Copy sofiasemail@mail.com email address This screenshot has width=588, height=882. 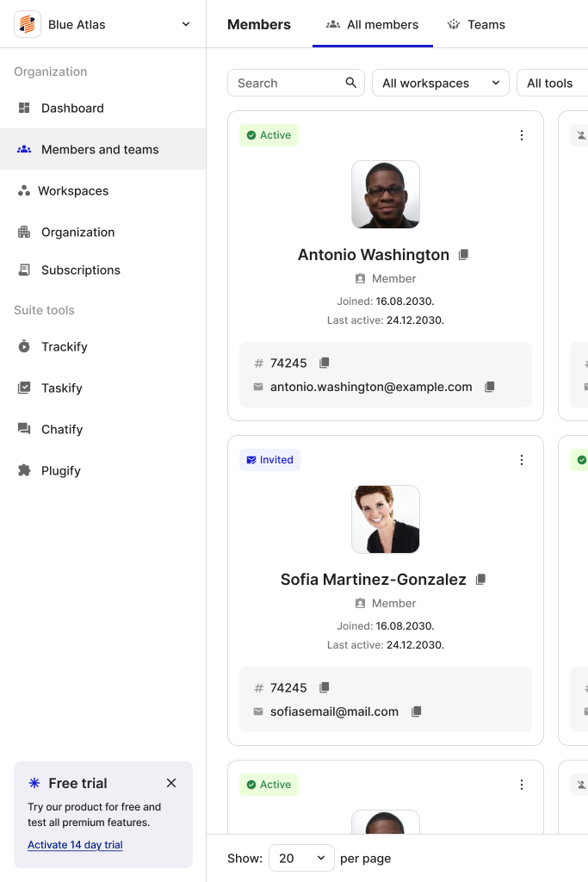pyautogui.click(x=417, y=712)
